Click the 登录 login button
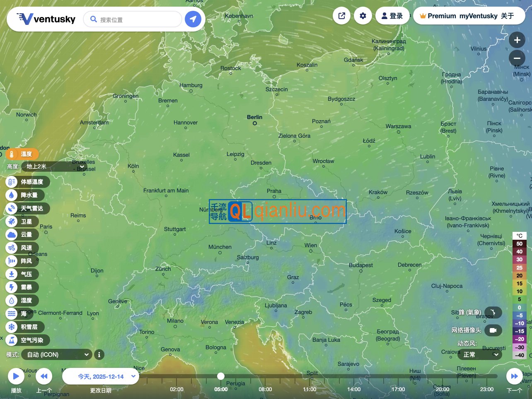 point(392,16)
